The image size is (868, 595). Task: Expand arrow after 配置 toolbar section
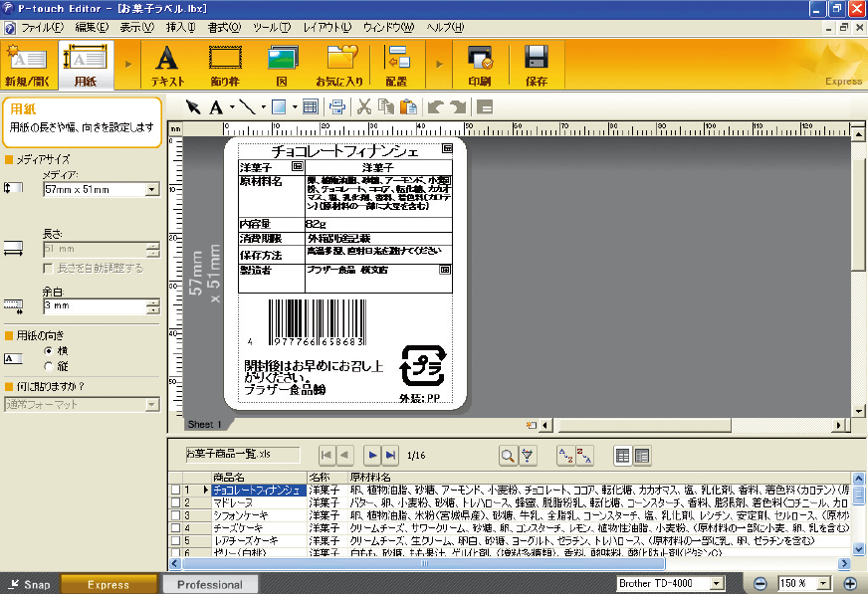[x=440, y=65]
